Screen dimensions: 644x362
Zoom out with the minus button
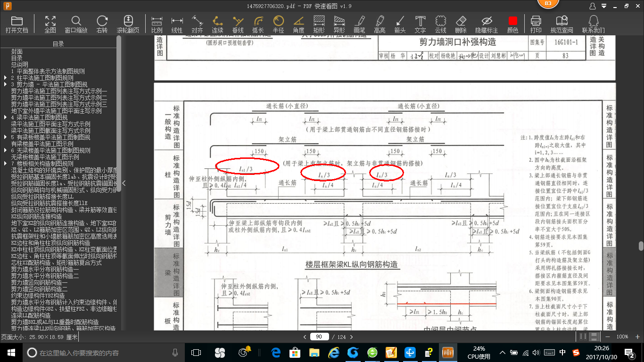[608, 337]
